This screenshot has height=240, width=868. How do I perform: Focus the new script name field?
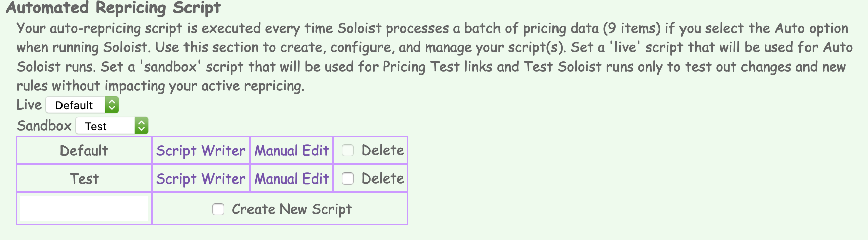[x=84, y=209]
